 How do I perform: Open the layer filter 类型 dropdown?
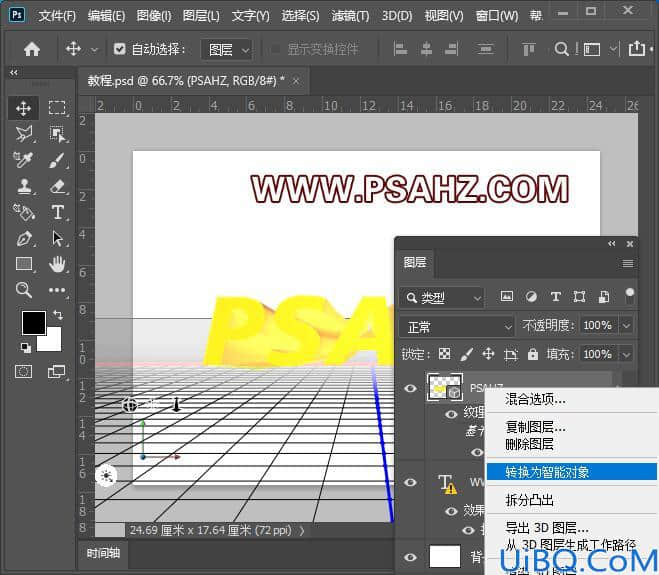click(442, 298)
